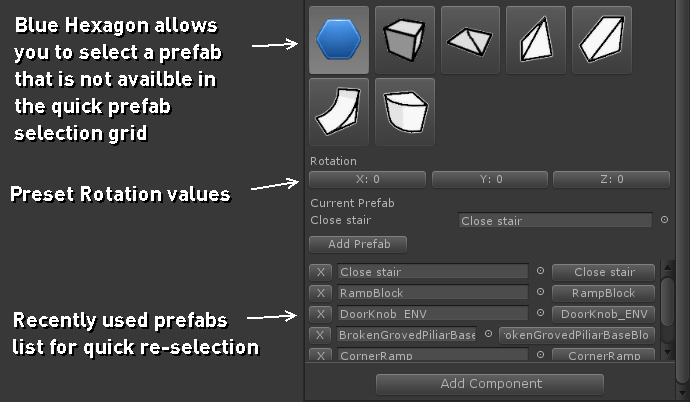Remove DoorKnob_ENV entry with X
Viewport: 690px width, 402px height.
pyautogui.click(x=321, y=314)
